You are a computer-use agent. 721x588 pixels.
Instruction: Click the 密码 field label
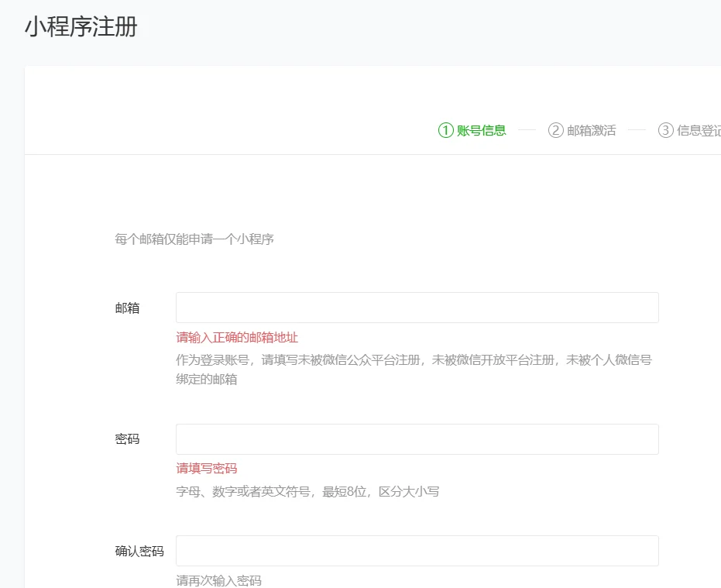(x=128, y=438)
